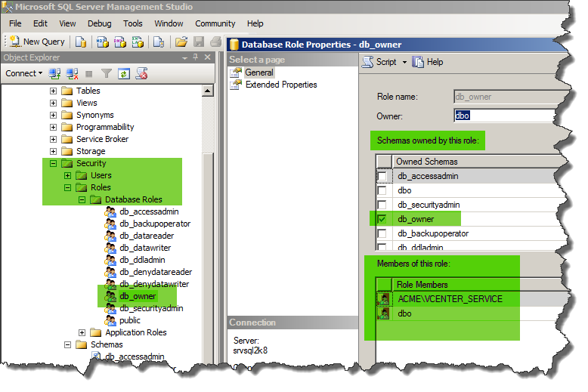Collapse the Roles folder

[67, 187]
